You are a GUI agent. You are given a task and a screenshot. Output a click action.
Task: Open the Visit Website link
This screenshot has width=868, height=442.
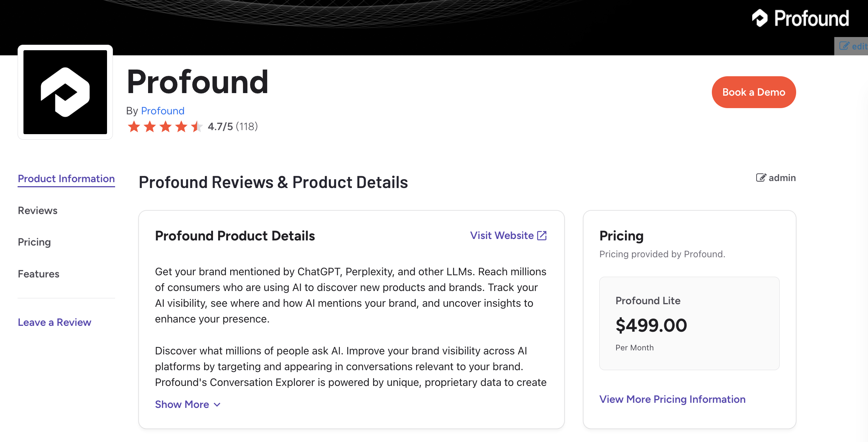pyautogui.click(x=502, y=235)
